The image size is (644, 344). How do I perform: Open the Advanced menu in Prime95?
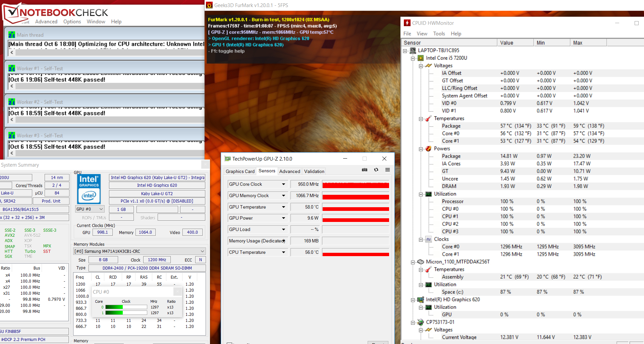coord(46,21)
